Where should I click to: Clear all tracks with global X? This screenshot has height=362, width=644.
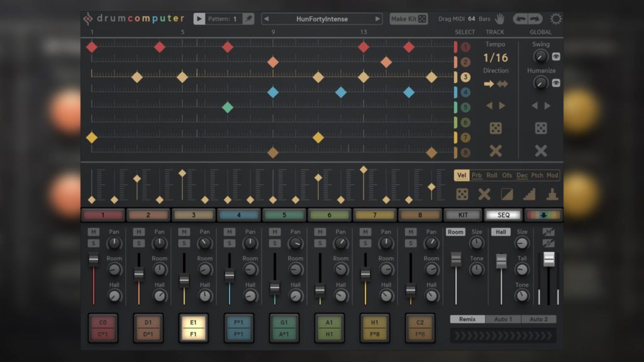point(541,151)
